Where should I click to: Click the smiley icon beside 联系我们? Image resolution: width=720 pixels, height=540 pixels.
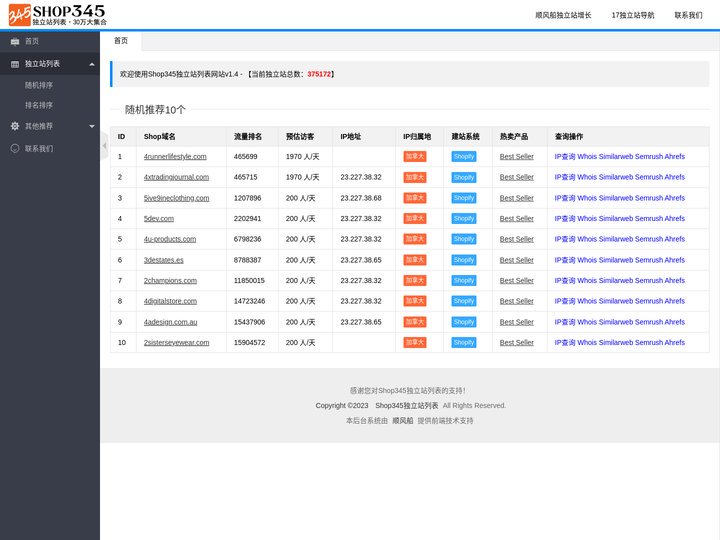click(x=15, y=148)
